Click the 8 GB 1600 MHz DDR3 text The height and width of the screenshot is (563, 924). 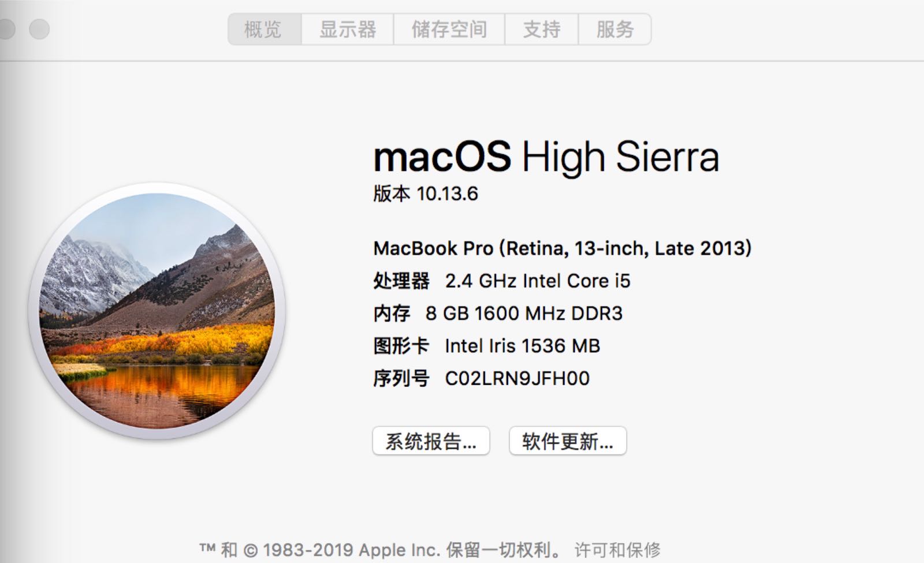click(524, 314)
